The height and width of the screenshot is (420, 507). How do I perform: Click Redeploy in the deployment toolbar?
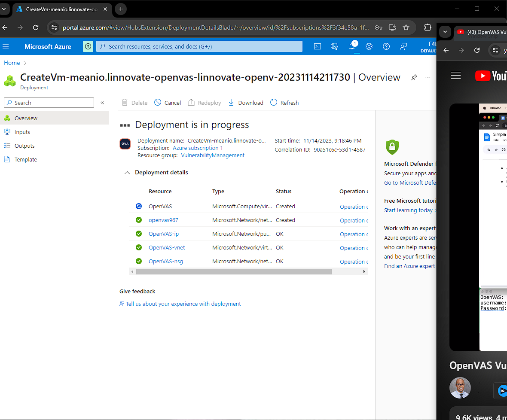pyautogui.click(x=205, y=103)
